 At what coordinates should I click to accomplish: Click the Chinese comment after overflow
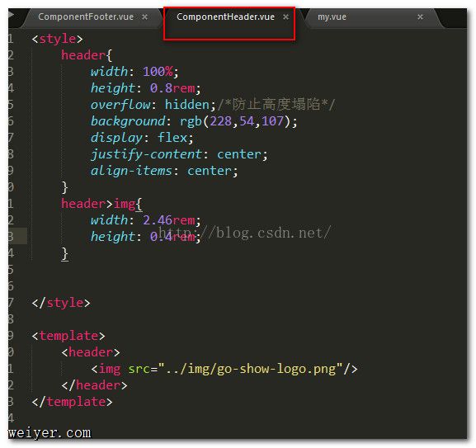276,105
